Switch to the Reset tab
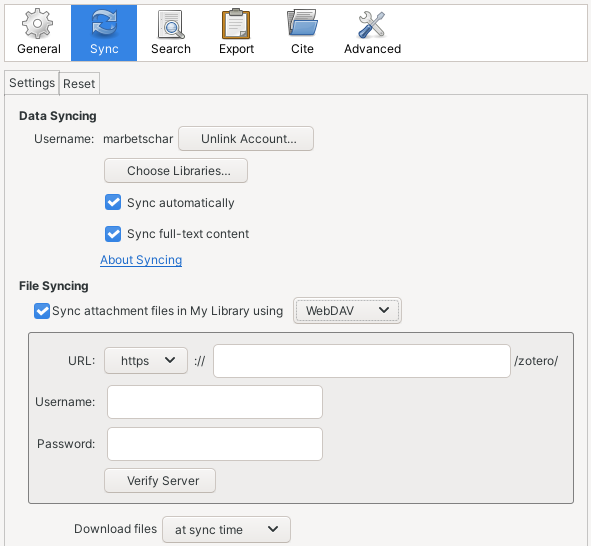The image size is (591, 546). tap(79, 83)
